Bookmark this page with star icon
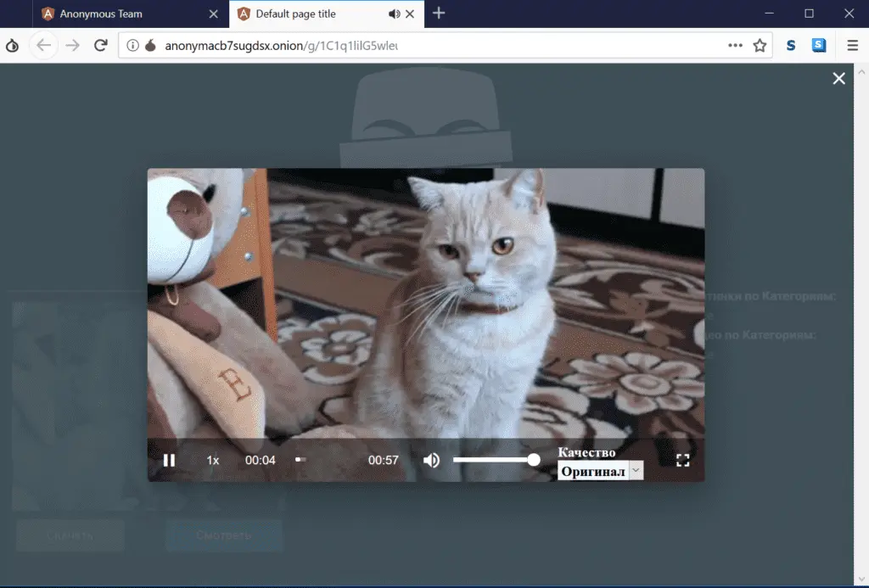 click(760, 46)
